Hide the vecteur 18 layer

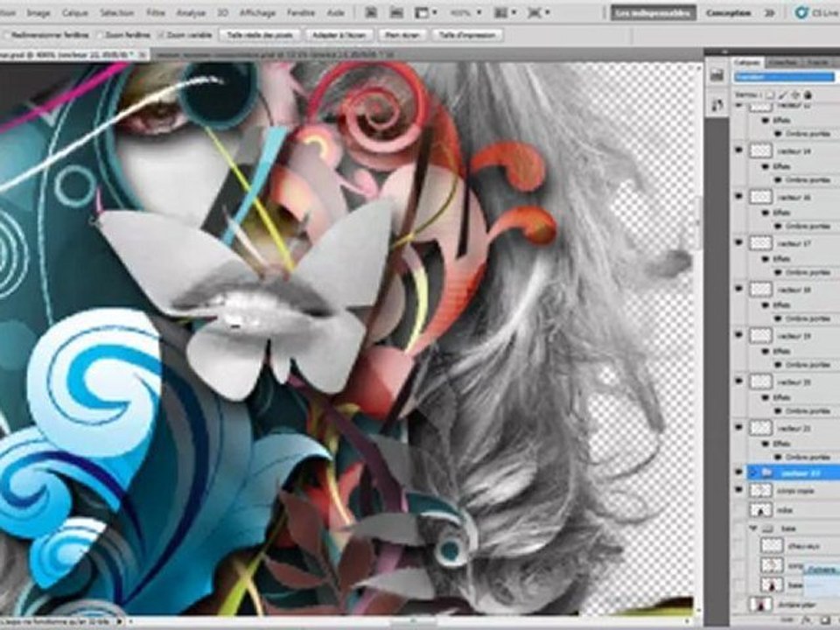[740, 289]
